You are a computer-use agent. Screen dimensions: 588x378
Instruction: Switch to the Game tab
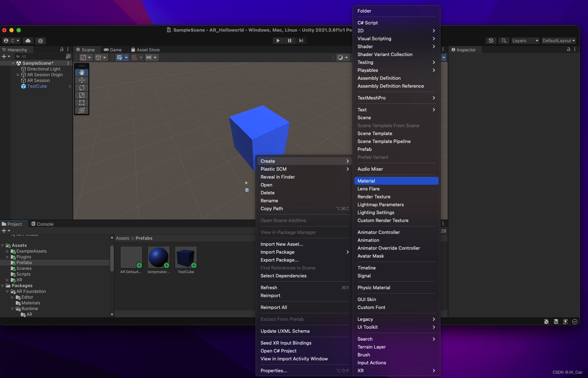pos(112,50)
